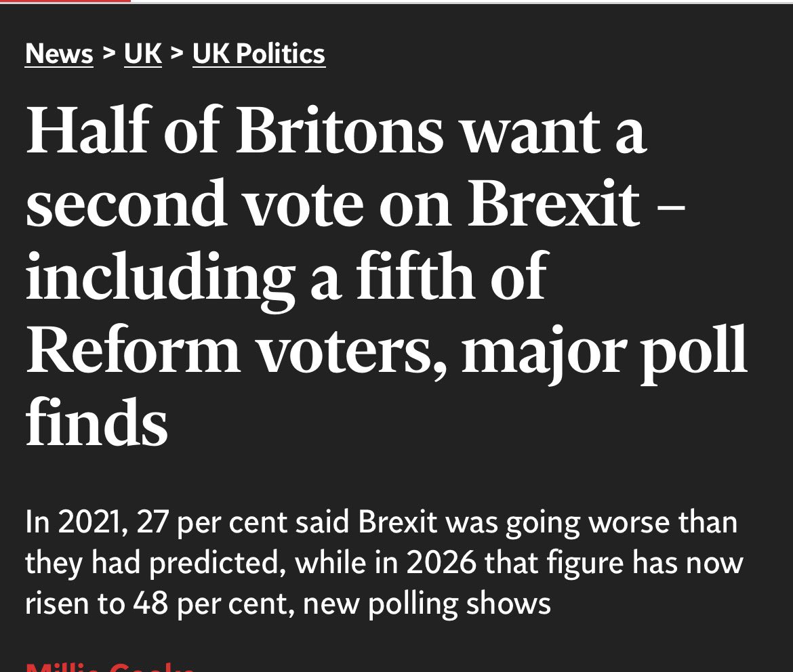The width and height of the screenshot is (793, 672).
Task: Click "second vote" in the headline
Action: (195, 203)
